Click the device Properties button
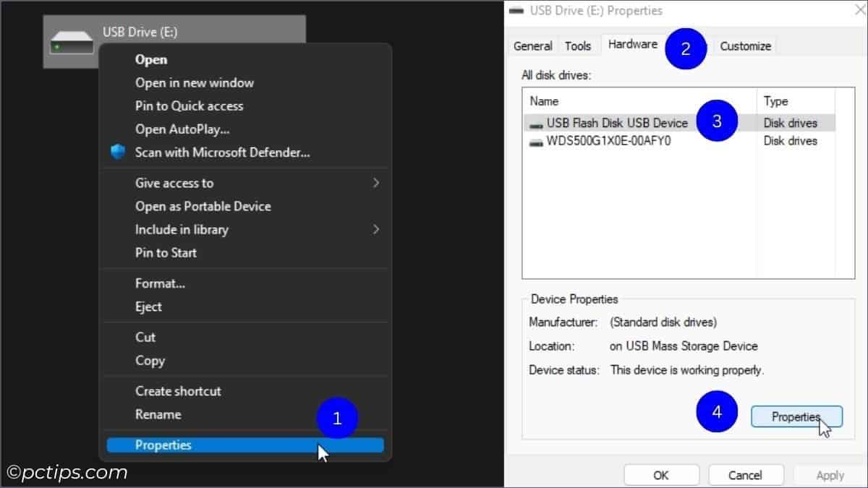 (796, 417)
